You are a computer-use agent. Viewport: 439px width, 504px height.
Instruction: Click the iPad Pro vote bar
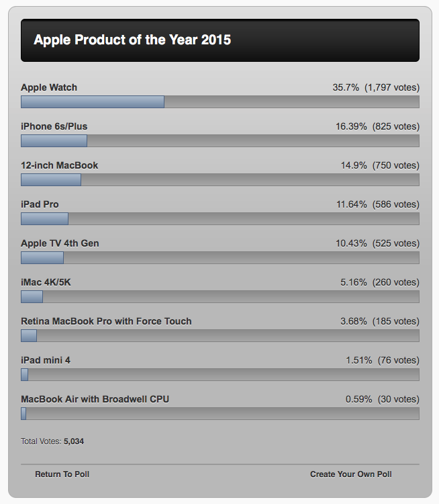click(x=220, y=218)
